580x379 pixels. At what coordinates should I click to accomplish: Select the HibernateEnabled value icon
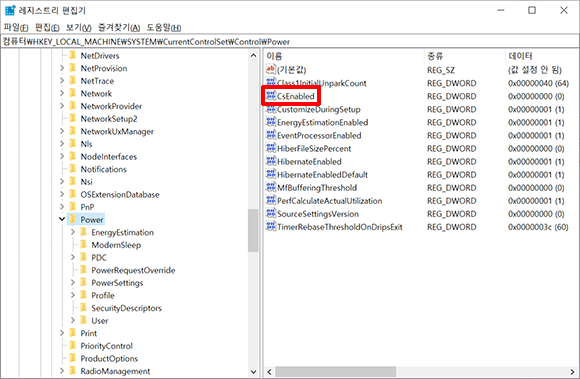pos(271,161)
